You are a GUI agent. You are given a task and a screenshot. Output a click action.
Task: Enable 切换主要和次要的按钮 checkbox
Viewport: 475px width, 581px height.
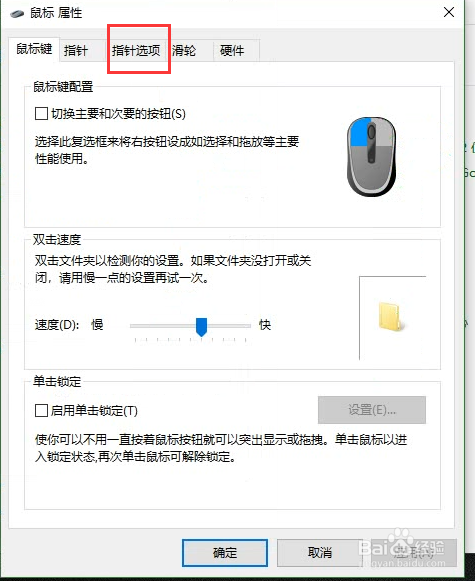(41, 113)
